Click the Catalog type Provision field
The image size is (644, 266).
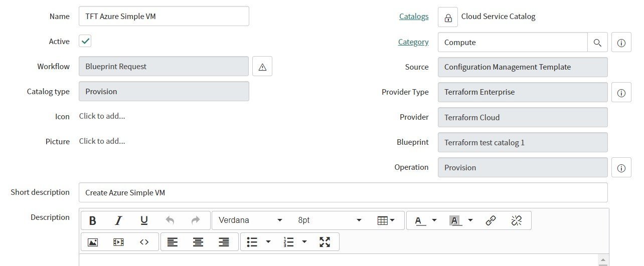(x=164, y=91)
